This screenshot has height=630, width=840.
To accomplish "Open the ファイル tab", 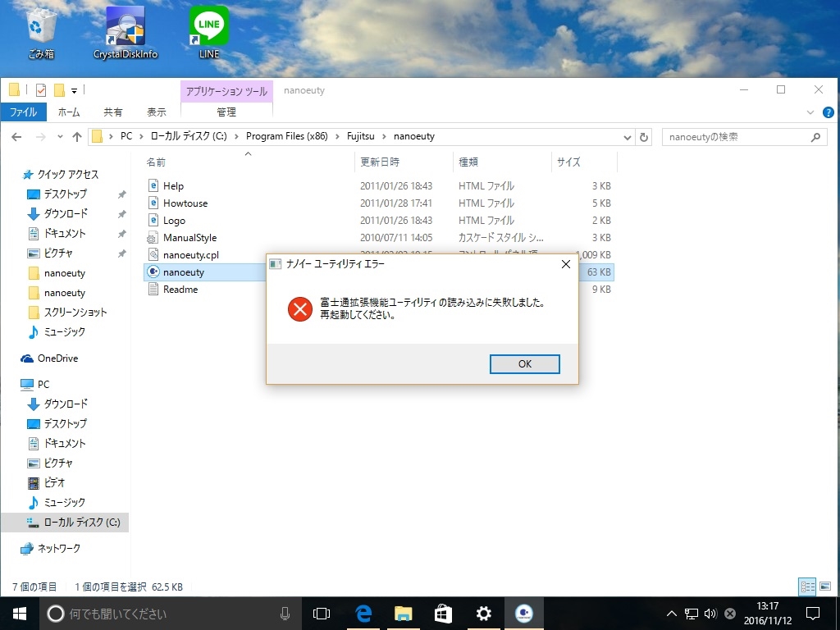I will [x=23, y=112].
